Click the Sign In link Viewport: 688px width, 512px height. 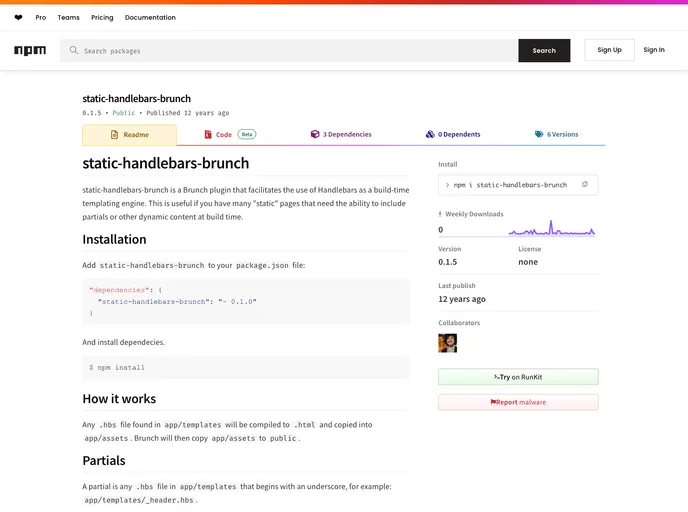[x=654, y=50]
